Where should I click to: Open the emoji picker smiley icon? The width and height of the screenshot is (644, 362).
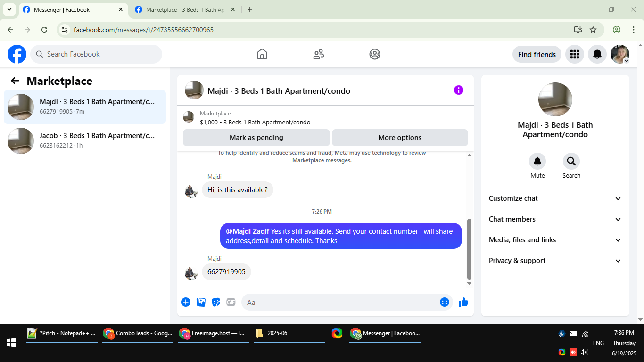point(444,302)
